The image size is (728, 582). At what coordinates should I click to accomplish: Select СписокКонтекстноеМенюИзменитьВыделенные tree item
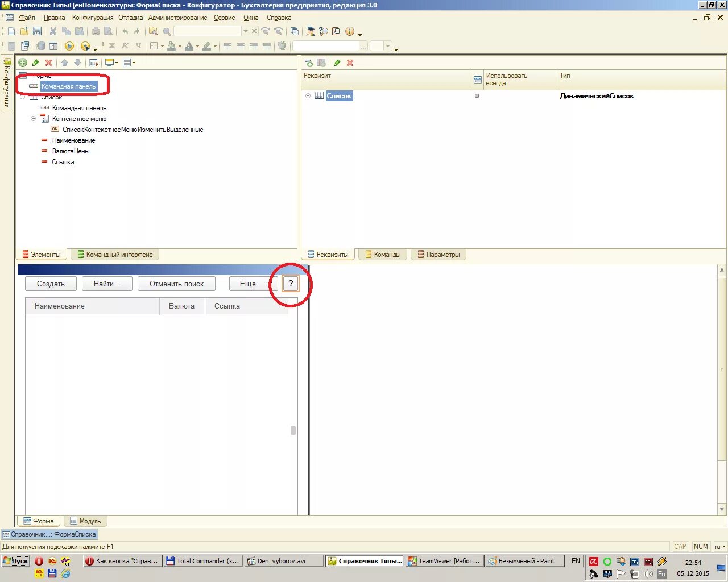click(133, 130)
